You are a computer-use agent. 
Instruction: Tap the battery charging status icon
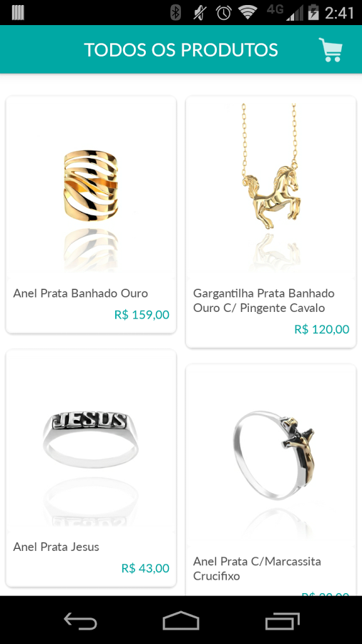313,12
